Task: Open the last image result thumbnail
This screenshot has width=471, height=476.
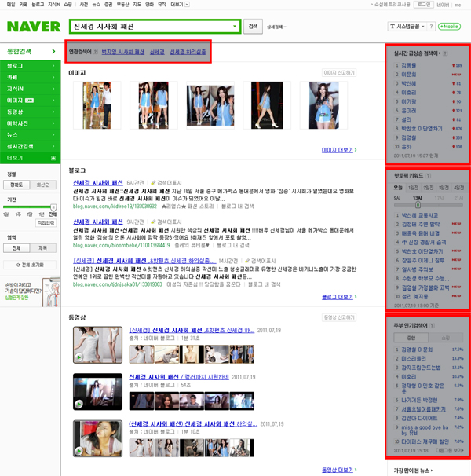Action: [x=323, y=105]
